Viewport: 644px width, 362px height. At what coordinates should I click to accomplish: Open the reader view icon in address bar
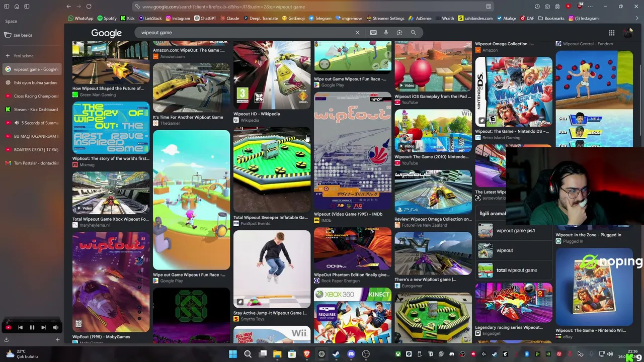(489, 7)
